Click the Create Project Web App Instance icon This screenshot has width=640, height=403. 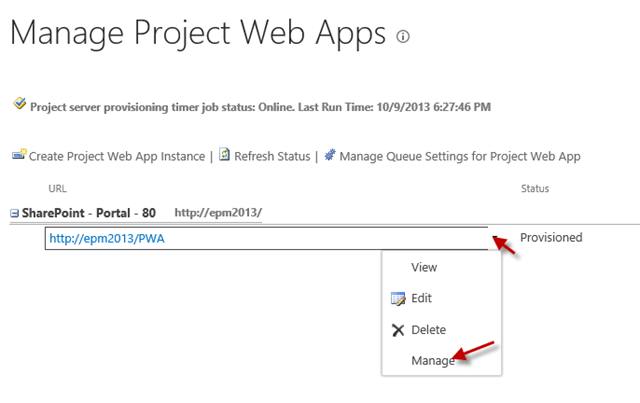(19, 154)
